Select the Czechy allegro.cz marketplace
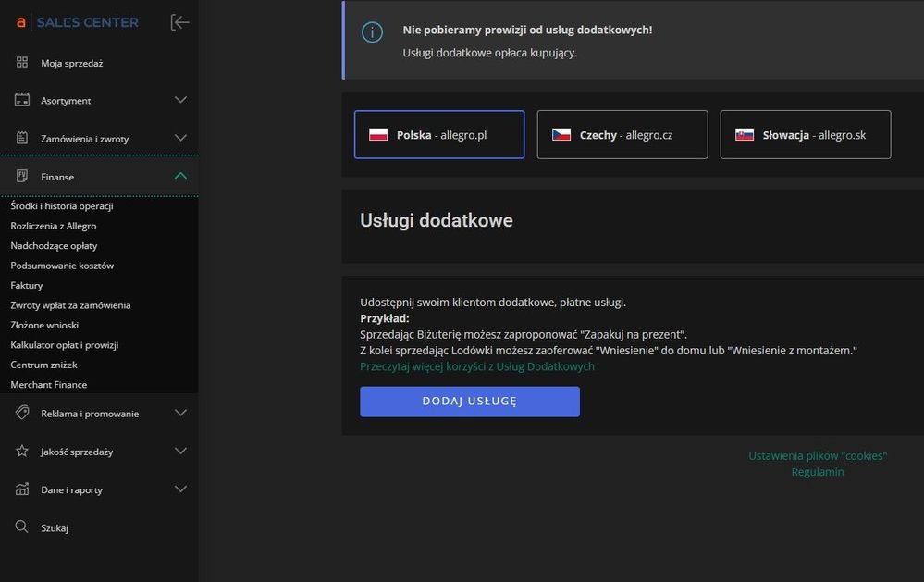 (x=622, y=135)
